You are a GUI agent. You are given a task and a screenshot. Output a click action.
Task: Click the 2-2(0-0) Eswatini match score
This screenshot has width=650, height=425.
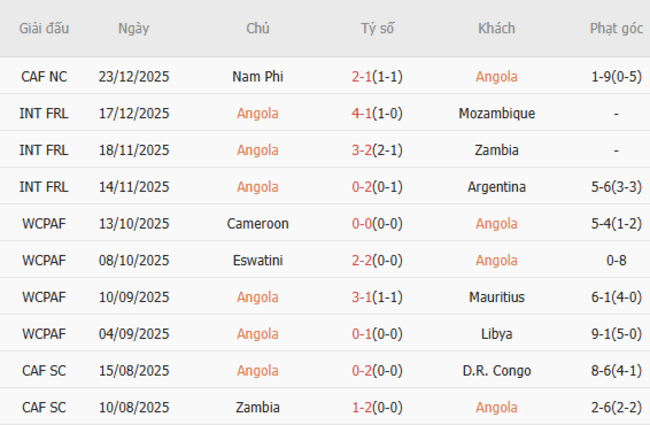pyautogui.click(x=377, y=260)
